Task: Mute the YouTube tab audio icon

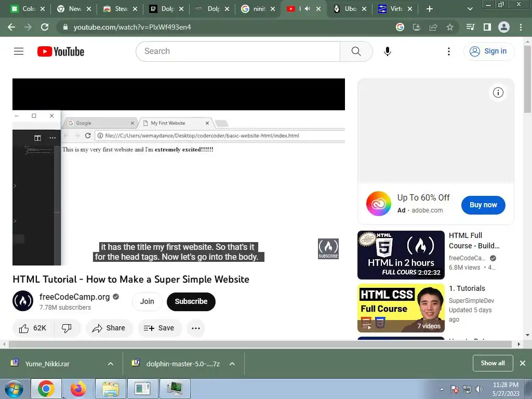Action: [307, 9]
